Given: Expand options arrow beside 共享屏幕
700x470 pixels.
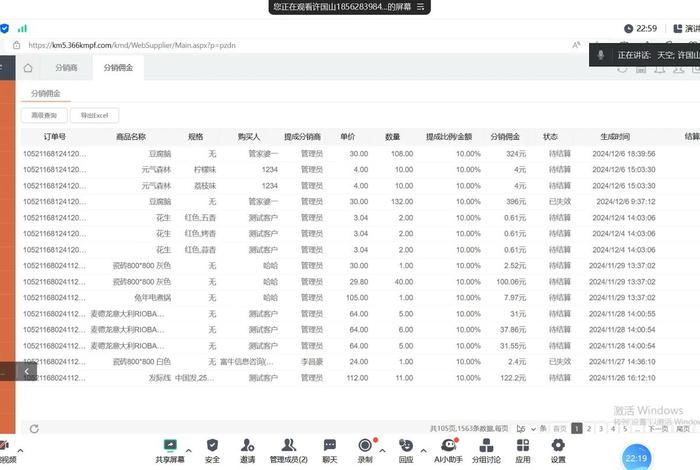Looking at the screenshot, I should click(188, 450).
